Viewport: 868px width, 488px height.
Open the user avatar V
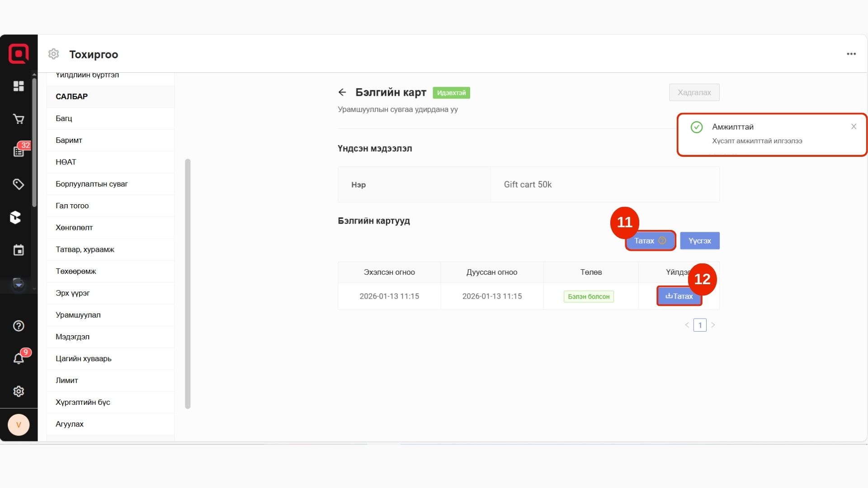[x=19, y=425]
